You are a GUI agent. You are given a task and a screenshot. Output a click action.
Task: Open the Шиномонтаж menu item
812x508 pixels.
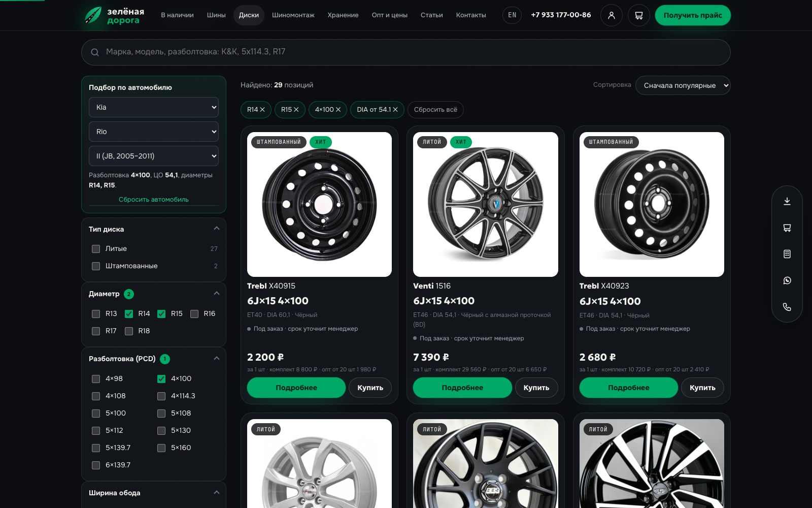(293, 15)
